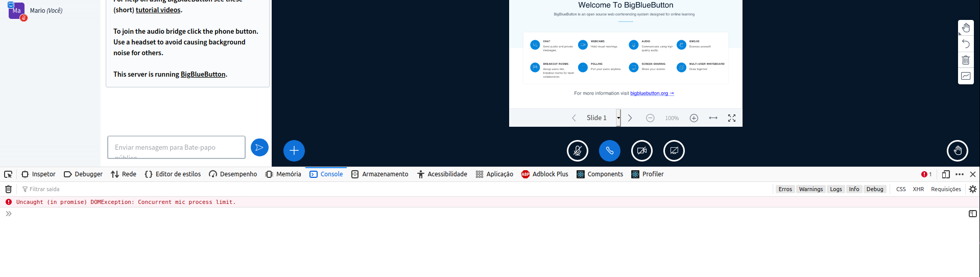Open Aplicação tab
The height and width of the screenshot is (277, 980).
click(x=494, y=174)
